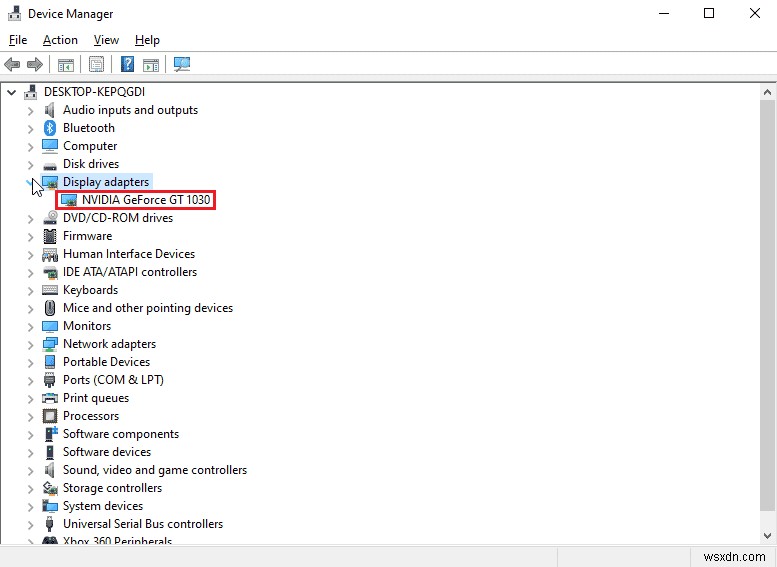The image size is (777, 567).
Task: Click the Audio inputs and outputs speaker icon
Action: [50, 110]
